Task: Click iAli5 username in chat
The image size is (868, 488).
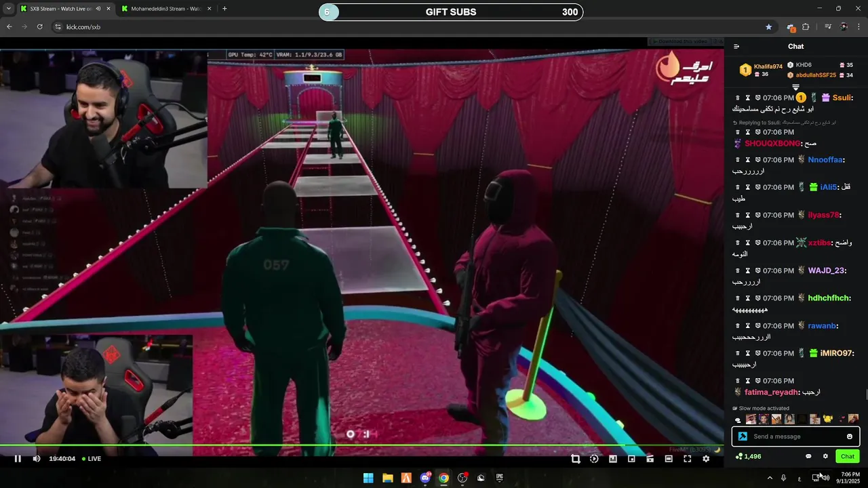Action: [x=829, y=187]
